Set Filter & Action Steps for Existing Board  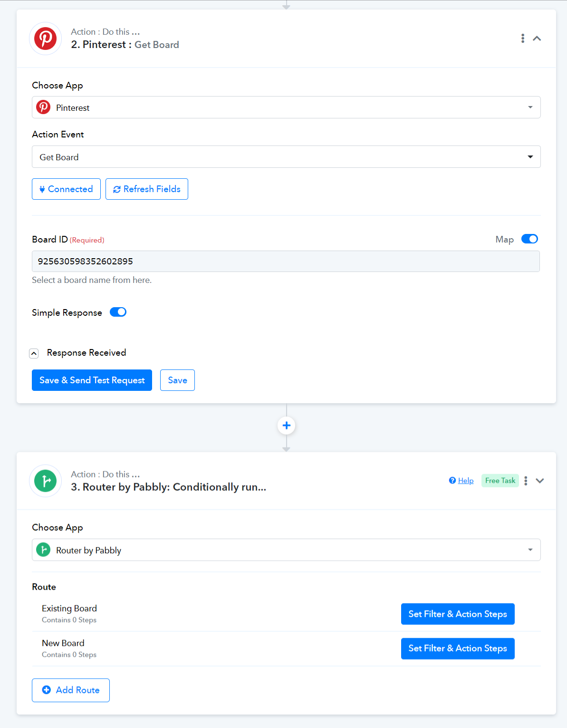[458, 614]
